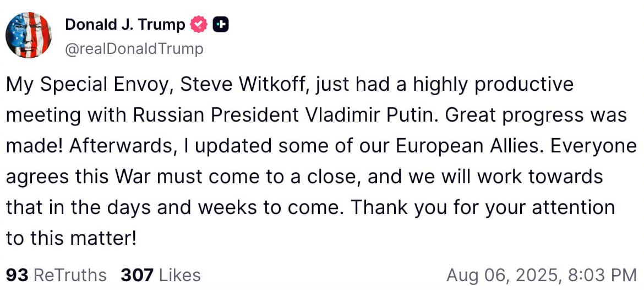Click 'Great progress was' in the post

535,115
